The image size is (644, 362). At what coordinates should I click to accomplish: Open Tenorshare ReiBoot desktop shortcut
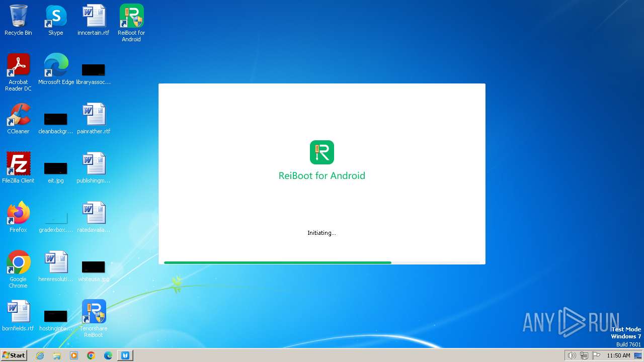pyautogui.click(x=94, y=319)
